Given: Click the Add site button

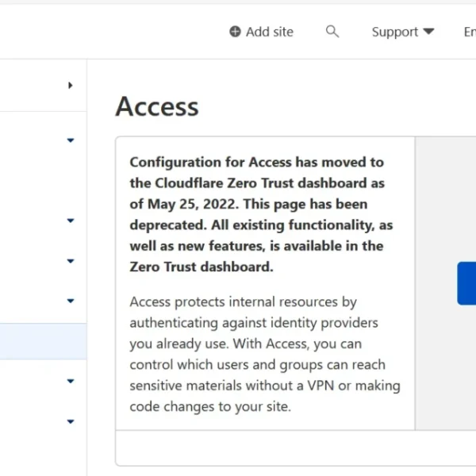Looking at the screenshot, I should pos(261,32).
